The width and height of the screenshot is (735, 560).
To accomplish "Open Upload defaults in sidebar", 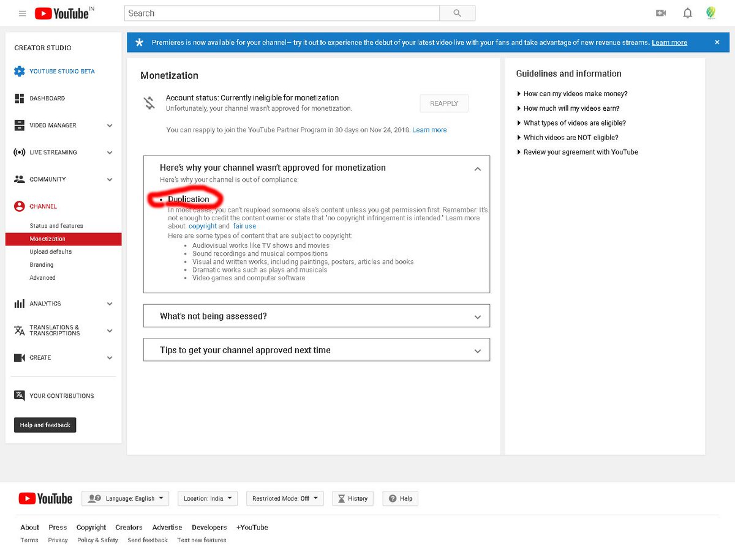I will click(x=50, y=252).
